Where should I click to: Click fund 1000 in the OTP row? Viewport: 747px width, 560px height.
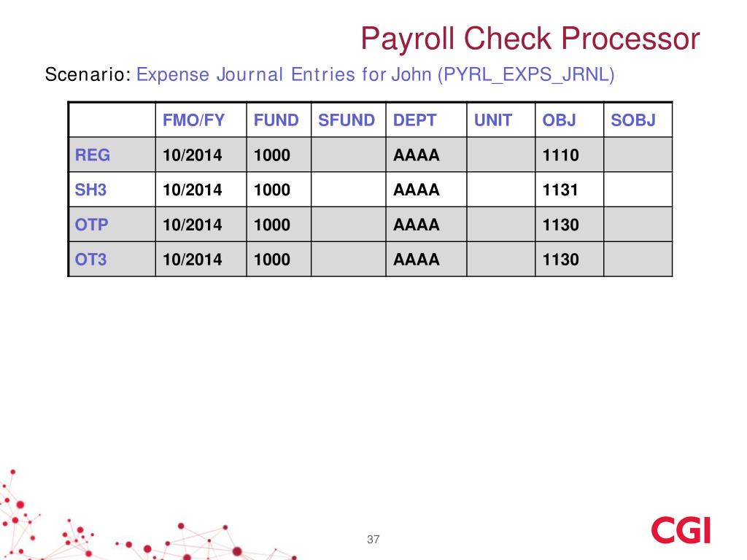[x=272, y=225]
